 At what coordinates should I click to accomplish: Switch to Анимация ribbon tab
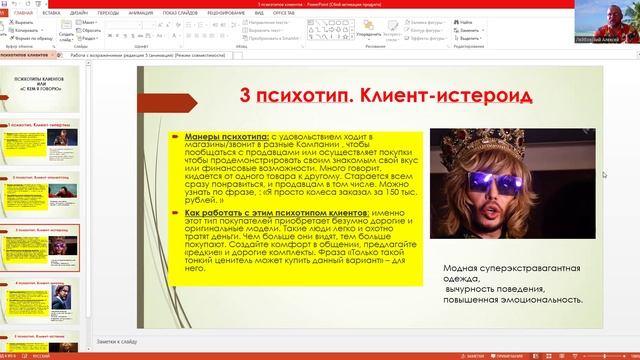tap(141, 13)
